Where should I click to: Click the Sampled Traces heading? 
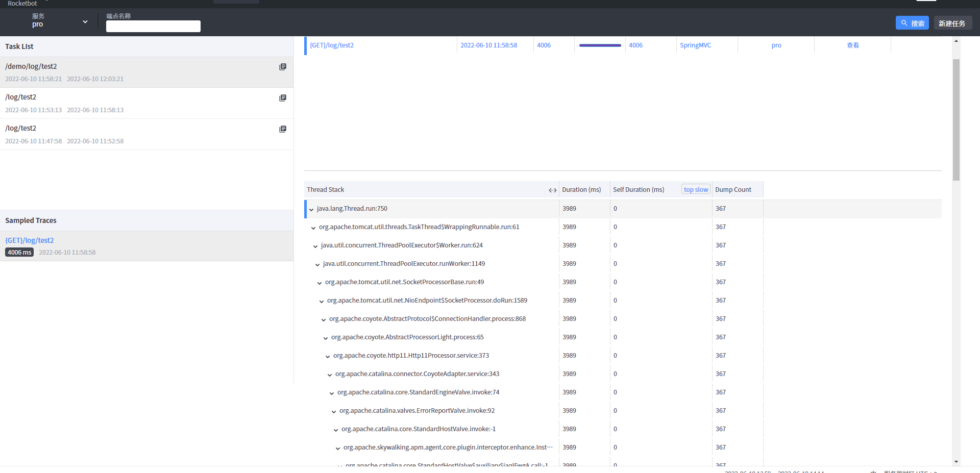click(31, 220)
